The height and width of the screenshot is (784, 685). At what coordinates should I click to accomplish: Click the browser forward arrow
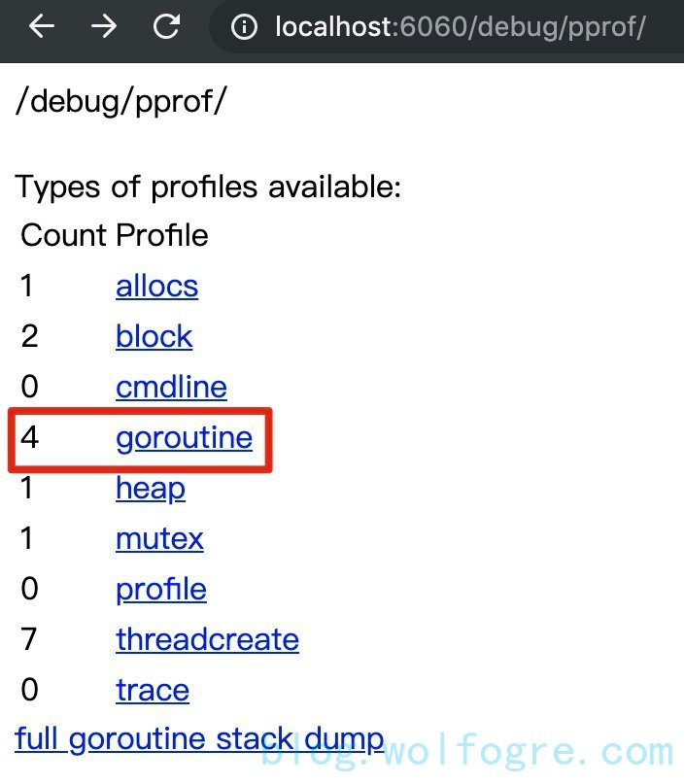pos(104,26)
